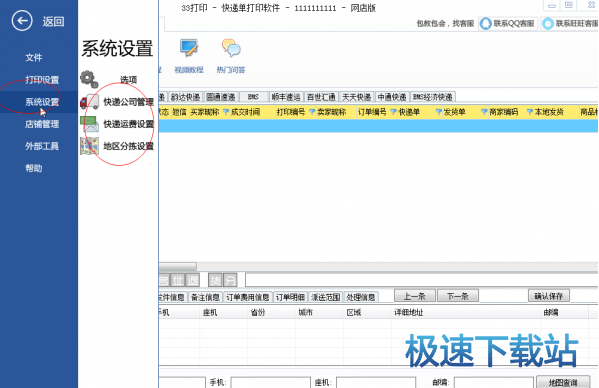599x388 pixels.
Task: Minimize the application window
Action: 552,5
